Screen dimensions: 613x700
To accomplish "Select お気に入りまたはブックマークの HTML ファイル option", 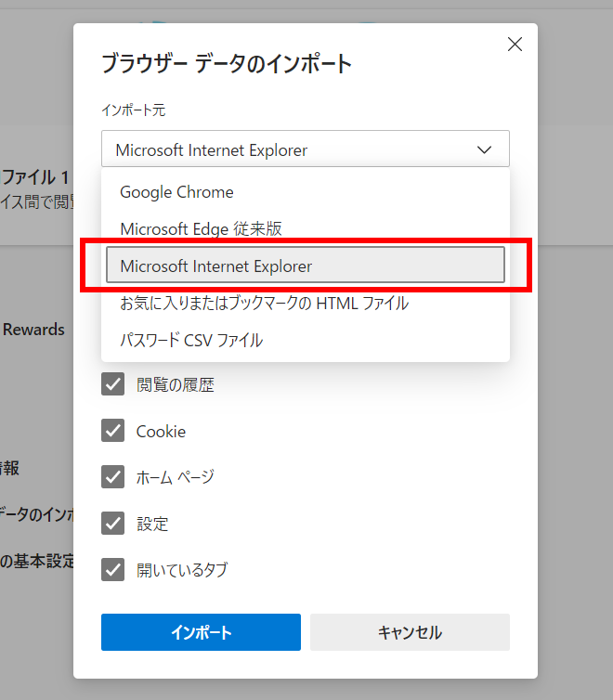I will pyautogui.click(x=306, y=304).
